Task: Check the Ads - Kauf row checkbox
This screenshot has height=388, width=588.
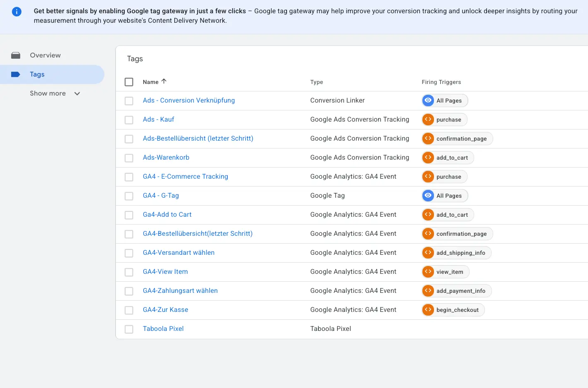Action: tap(129, 120)
